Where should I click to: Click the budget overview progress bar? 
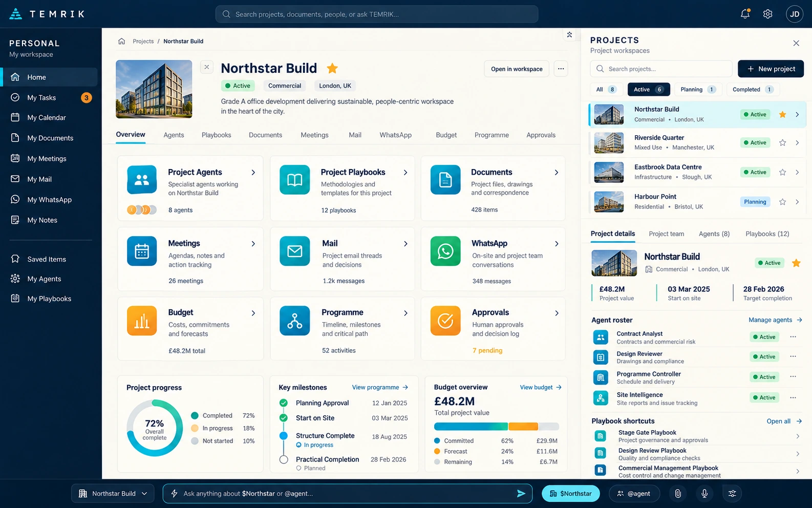pos(497,427)
